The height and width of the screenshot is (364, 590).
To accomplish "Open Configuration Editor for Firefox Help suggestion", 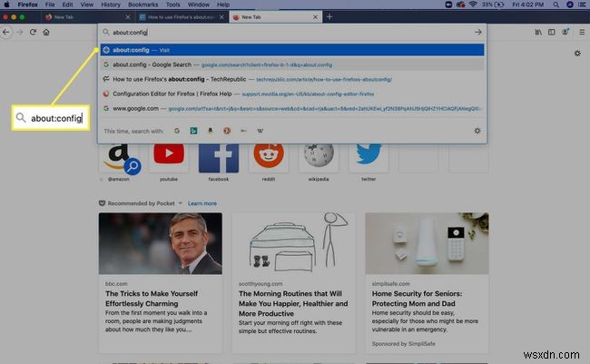I will tap(292, 93).
